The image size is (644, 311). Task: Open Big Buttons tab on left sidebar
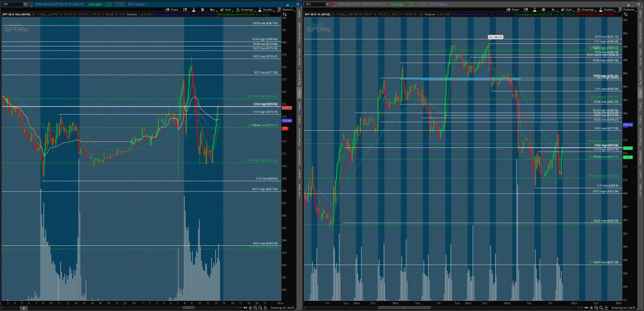tap(299, 77)
